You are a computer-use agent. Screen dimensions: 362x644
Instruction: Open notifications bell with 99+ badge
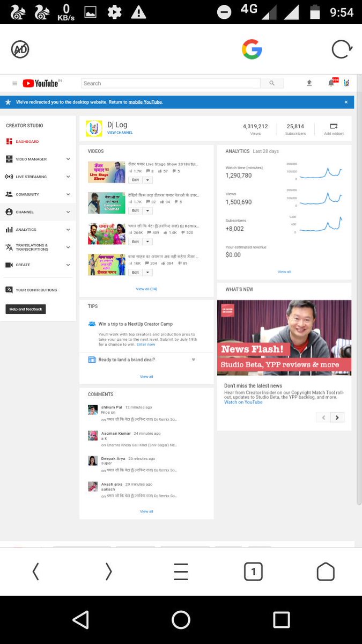332,83
